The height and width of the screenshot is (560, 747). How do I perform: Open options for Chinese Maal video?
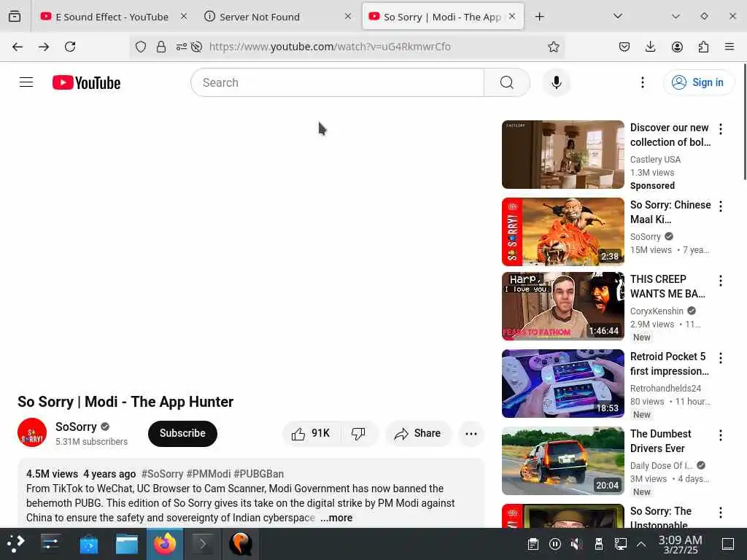click(x=720, y=206)
